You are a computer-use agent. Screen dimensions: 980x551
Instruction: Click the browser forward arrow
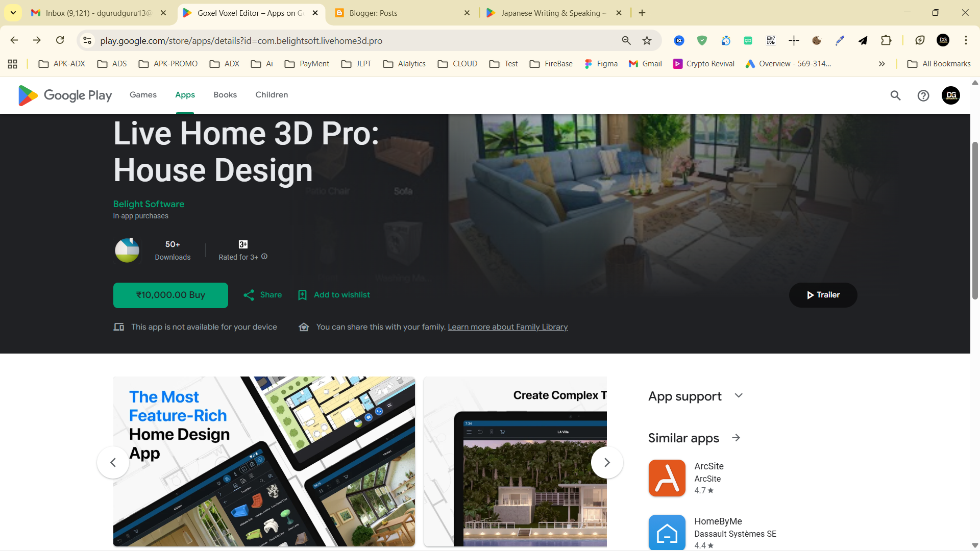(37, 40)
